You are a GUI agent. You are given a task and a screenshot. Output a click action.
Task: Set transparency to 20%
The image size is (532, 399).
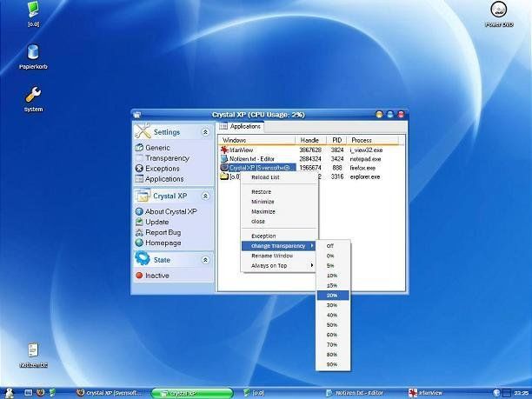[333, 296]
